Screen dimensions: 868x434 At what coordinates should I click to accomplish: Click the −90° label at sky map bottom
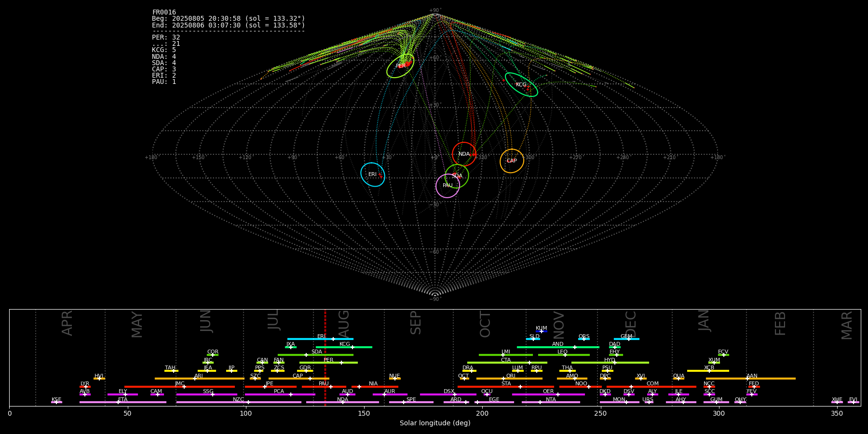(435, 299)
